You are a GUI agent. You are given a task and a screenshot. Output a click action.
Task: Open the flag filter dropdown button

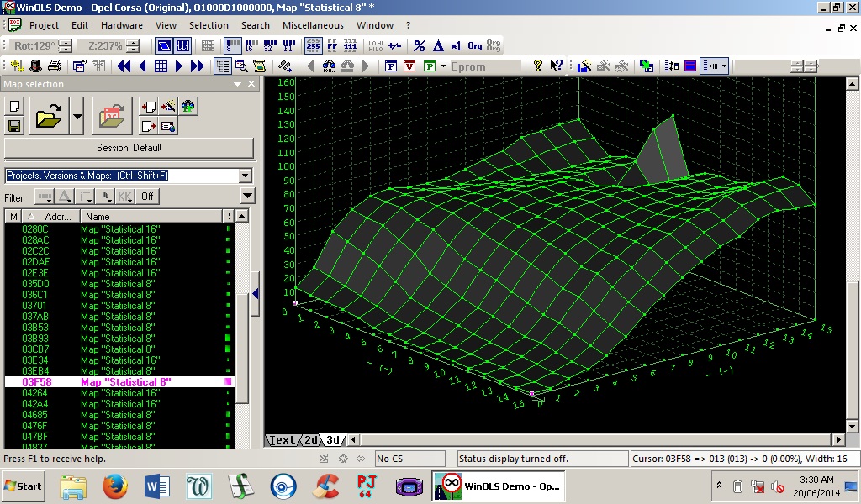(105, 197)
